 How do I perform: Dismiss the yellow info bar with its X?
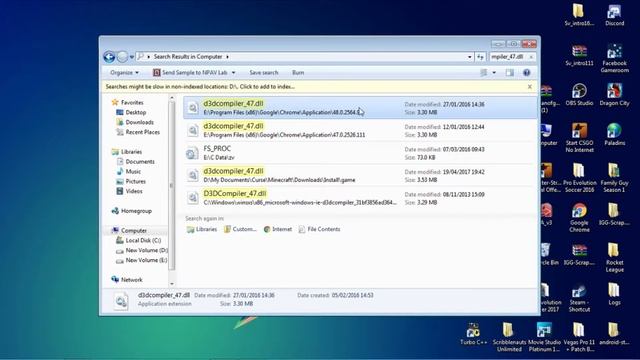(x=529, y=87)
